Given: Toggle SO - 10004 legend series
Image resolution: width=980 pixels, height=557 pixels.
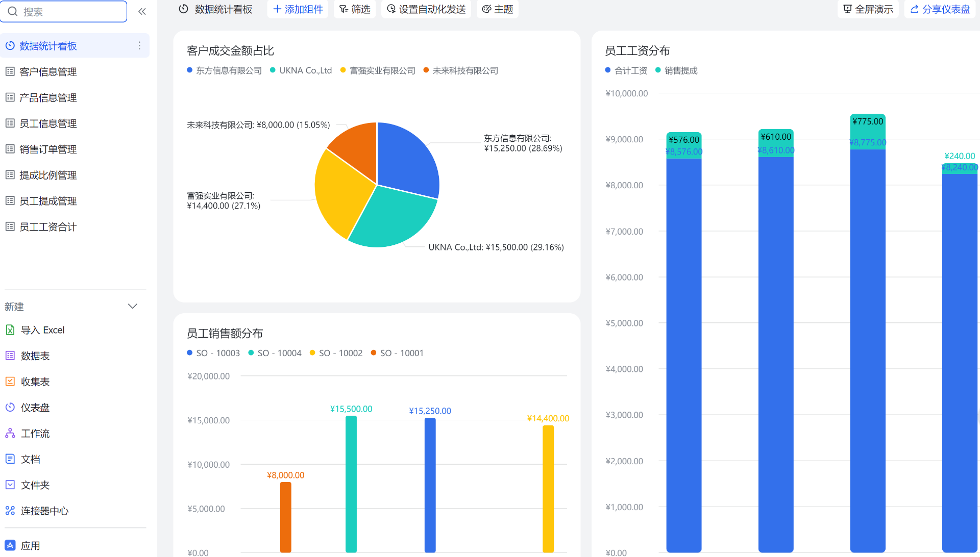Looking at the screenshot, I should click(x=275, y=353).
